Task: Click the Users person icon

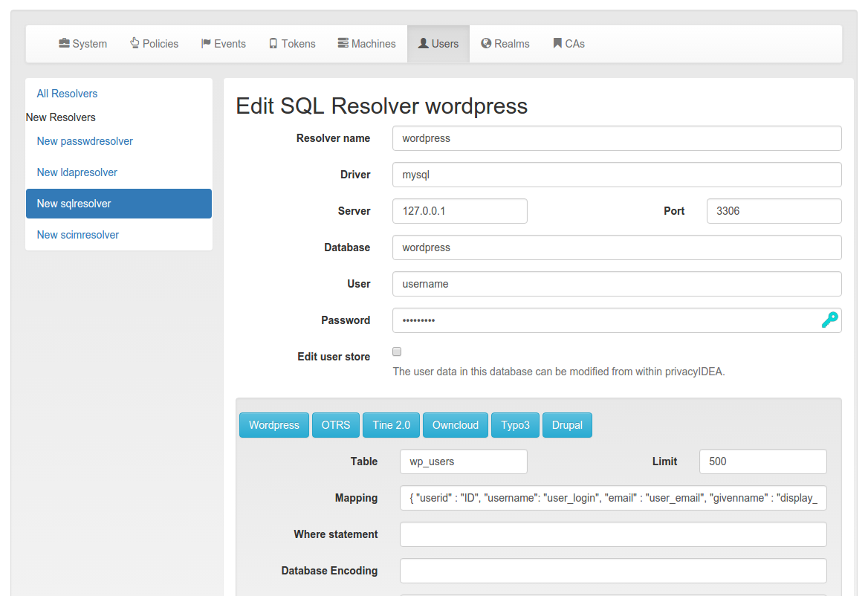Action: (x=424, y=43)
